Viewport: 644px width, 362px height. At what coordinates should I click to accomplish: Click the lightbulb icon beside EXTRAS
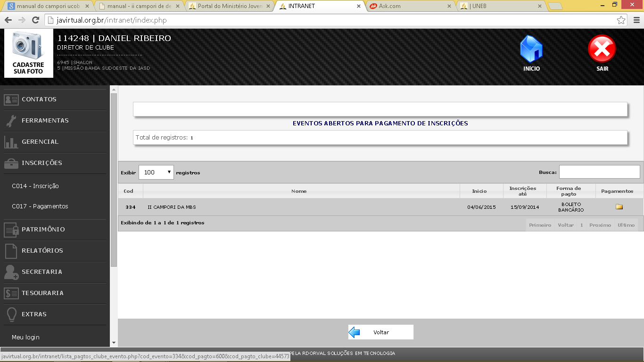[11, 314]
